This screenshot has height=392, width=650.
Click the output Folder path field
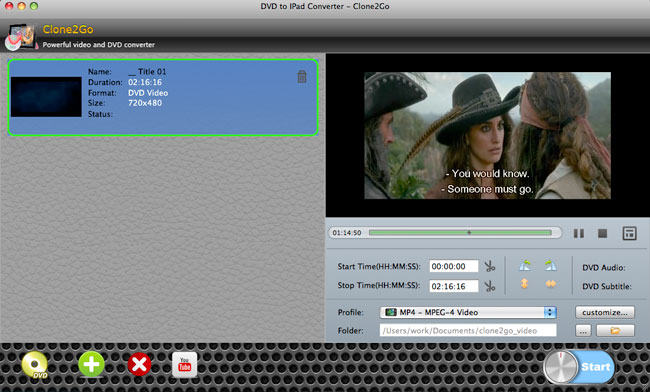click(468, 331)
